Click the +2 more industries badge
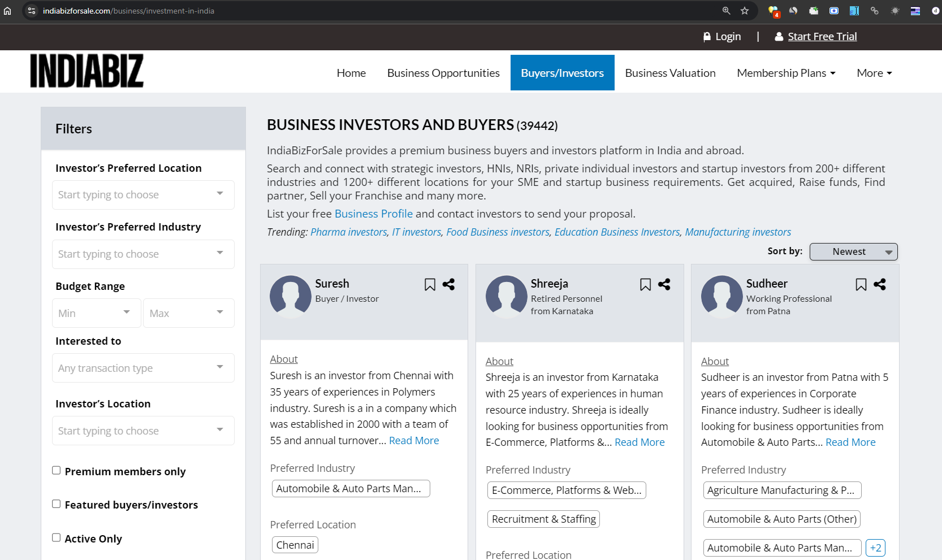The height and width of the screenshot is (560, 942). pyautogui.click(x=875, y=548)
